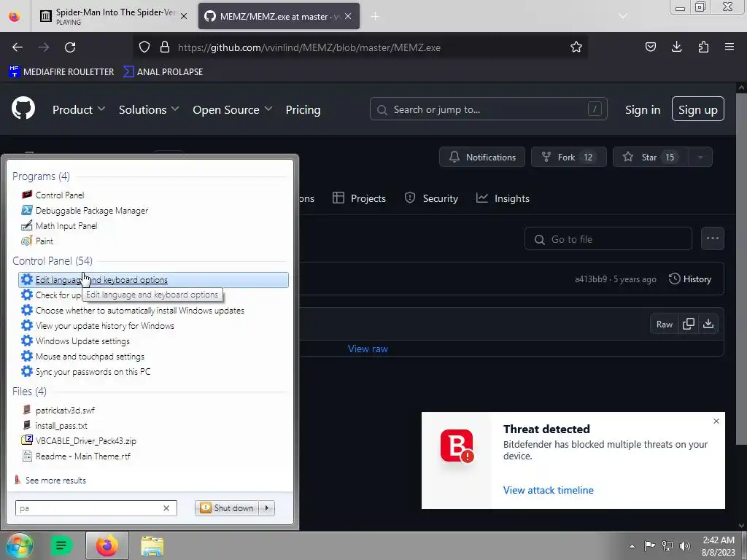The width and height of the screenshot is (747, 560).
Task: Close the MEMZ.exe tab
Action: point(348,16)
